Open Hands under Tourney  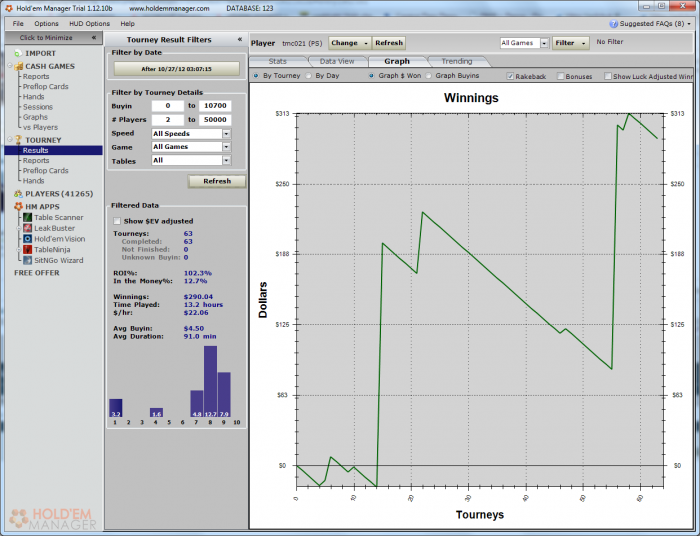33,181
